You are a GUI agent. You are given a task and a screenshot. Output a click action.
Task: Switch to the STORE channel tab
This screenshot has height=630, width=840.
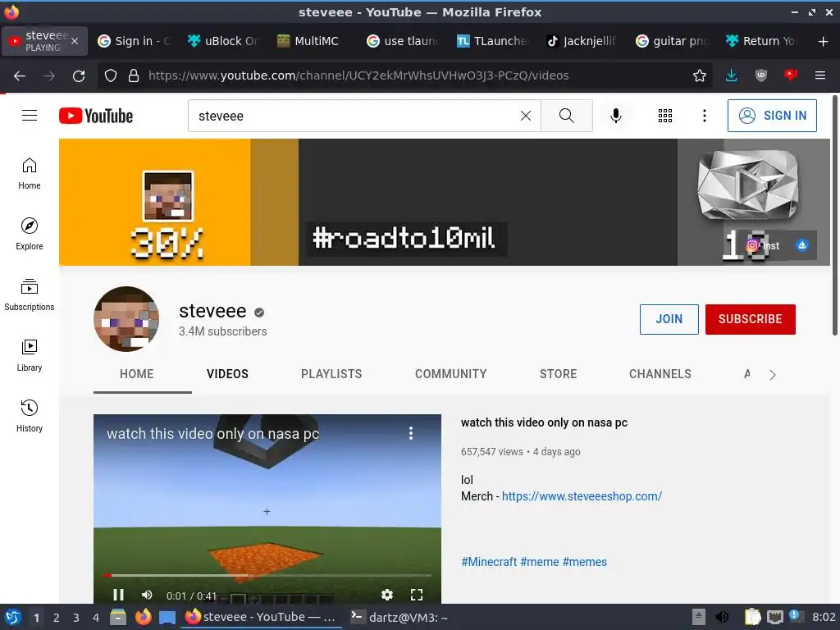click(x=558, y=374)
